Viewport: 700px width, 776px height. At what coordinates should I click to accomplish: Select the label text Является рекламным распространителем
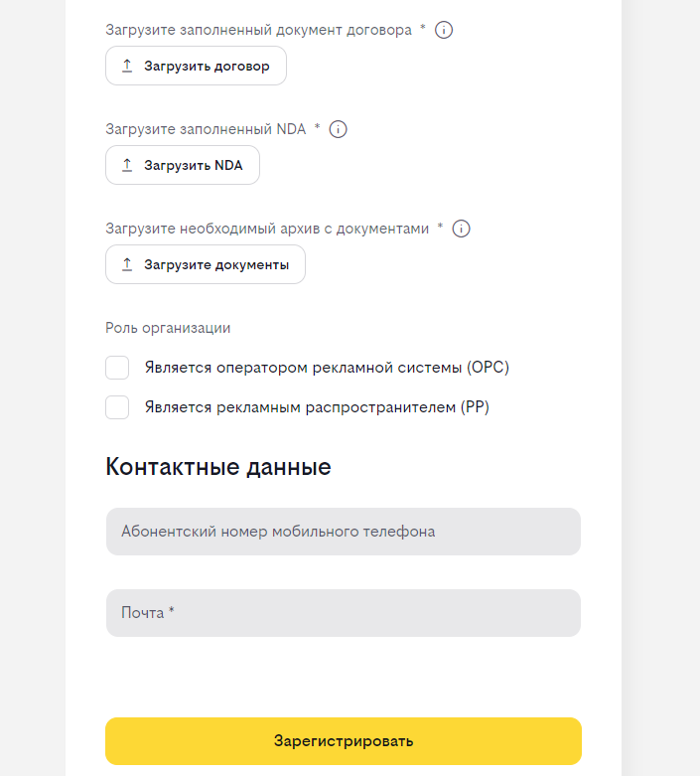300,407
